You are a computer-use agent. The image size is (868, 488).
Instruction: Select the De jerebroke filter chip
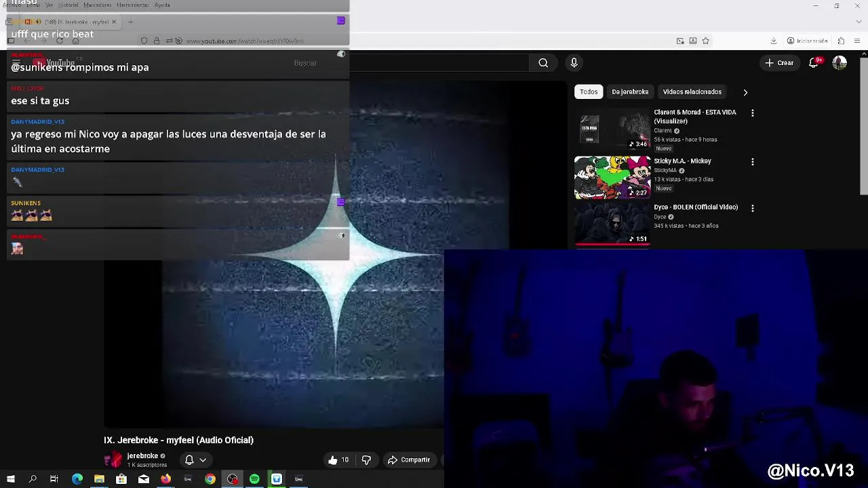tap(630, 91)
